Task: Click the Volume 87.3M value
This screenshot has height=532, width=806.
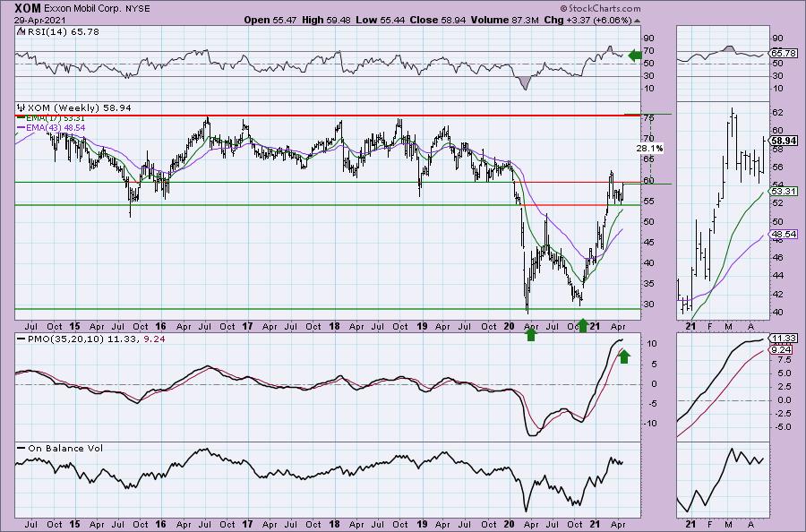Action: pos(504,20)
